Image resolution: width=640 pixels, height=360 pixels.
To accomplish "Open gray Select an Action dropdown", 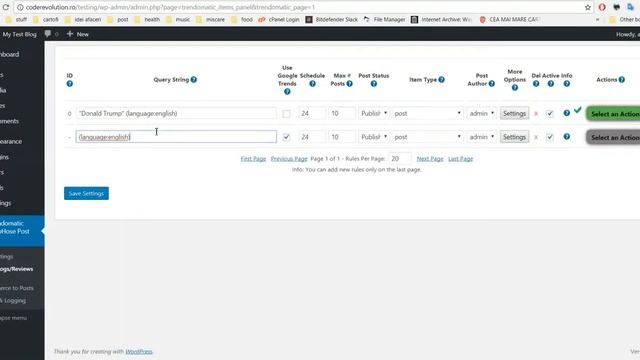I will point(613,138).
